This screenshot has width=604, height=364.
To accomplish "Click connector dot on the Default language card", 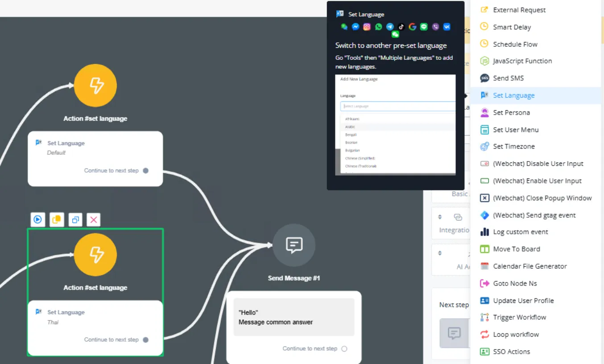I will coord(145,170).
